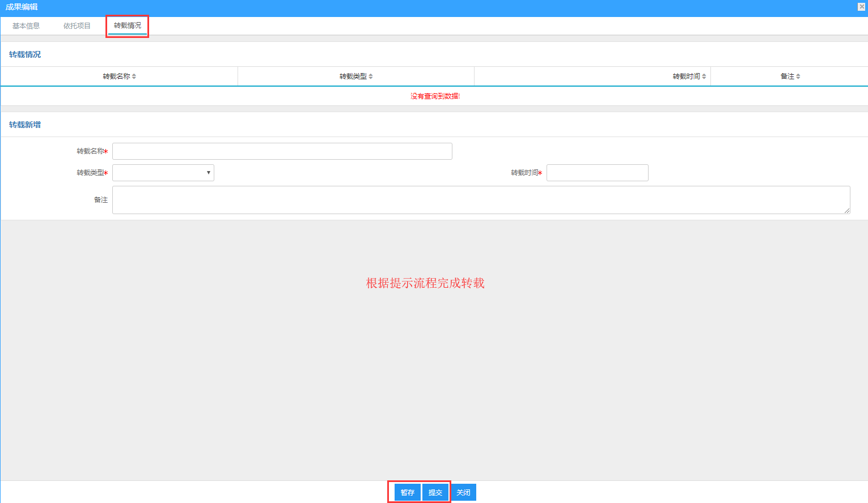The width and height of the screenshot is (868, 503).
Task: Click the 没有查询到数据 empty table message
Action: [435, 96]
